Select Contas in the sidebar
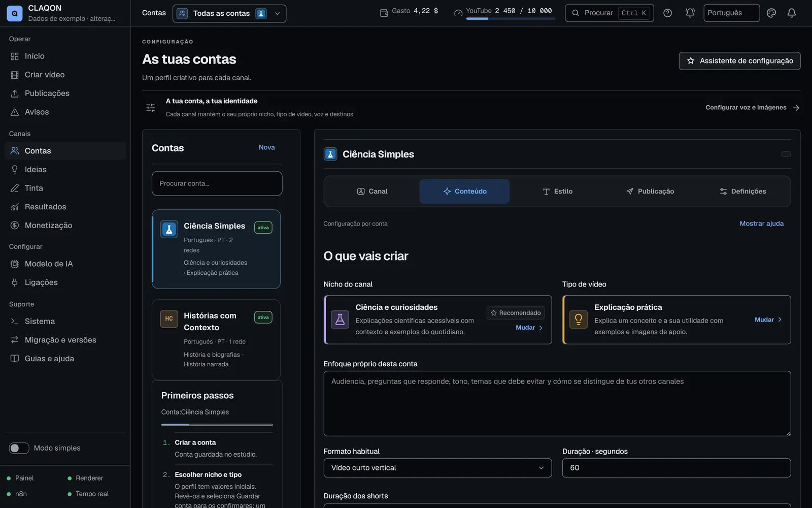This screenshot has width=812, height=508. (x=65, y=151)
